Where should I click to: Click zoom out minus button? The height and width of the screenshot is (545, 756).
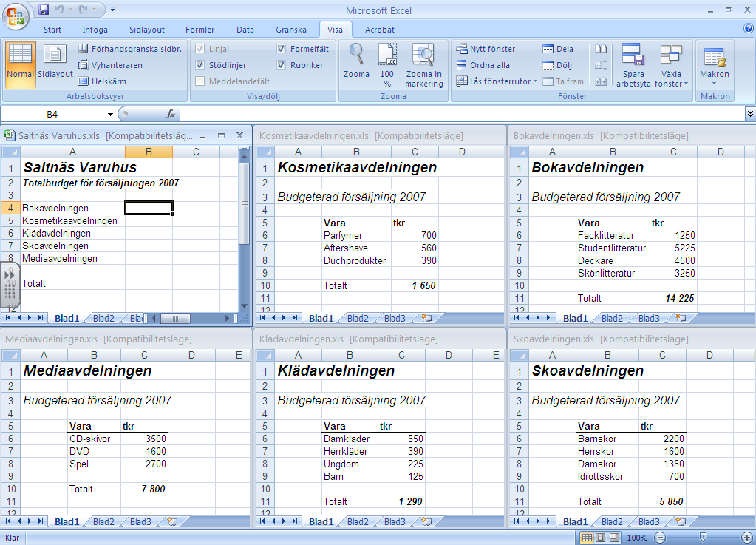[661, 538]
